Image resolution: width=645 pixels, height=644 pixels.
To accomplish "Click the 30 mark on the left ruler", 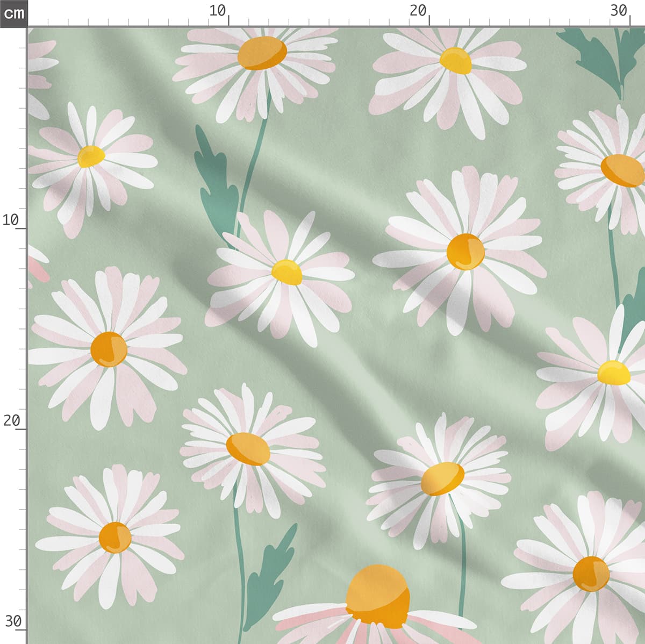I will [13, 621].
